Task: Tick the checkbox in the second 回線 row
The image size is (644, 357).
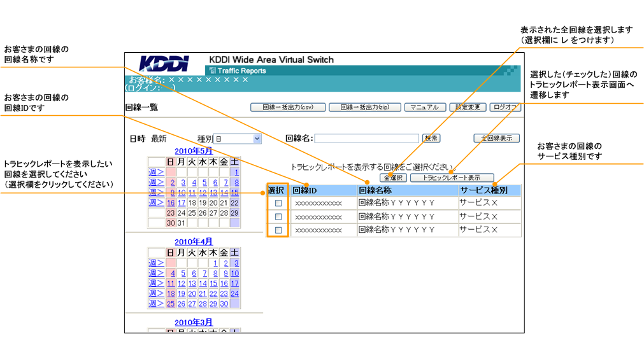Action: pos(278,216)
